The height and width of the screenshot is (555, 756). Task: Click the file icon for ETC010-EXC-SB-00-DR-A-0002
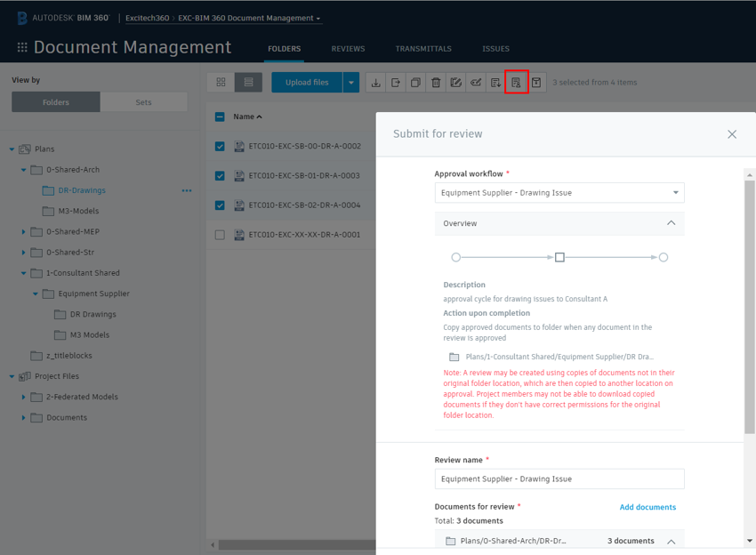[239, 146]
